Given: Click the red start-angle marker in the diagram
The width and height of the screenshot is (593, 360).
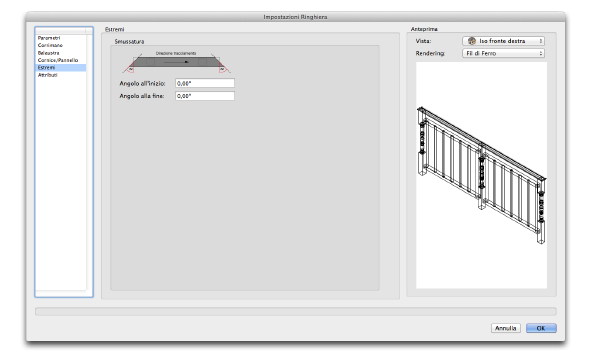Looking at the screenshot, I should (130, 68).
